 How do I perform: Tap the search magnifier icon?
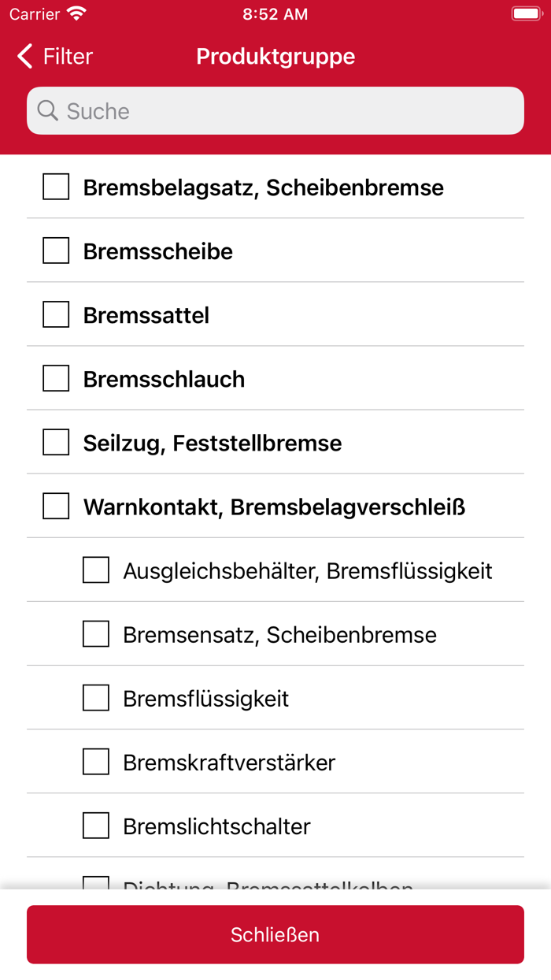tap(47, 110)
